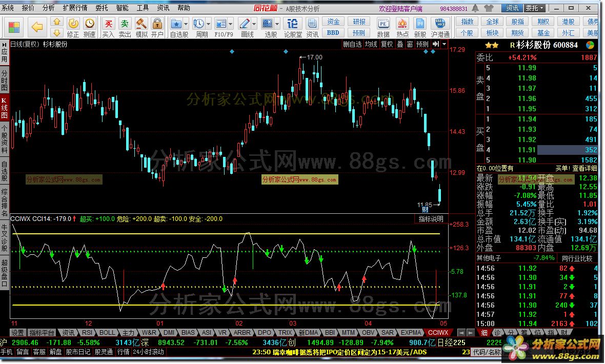Viewport: 605px width, 364px height.
Task: Open the 智能 menu
Action: [x=123, y=8]
